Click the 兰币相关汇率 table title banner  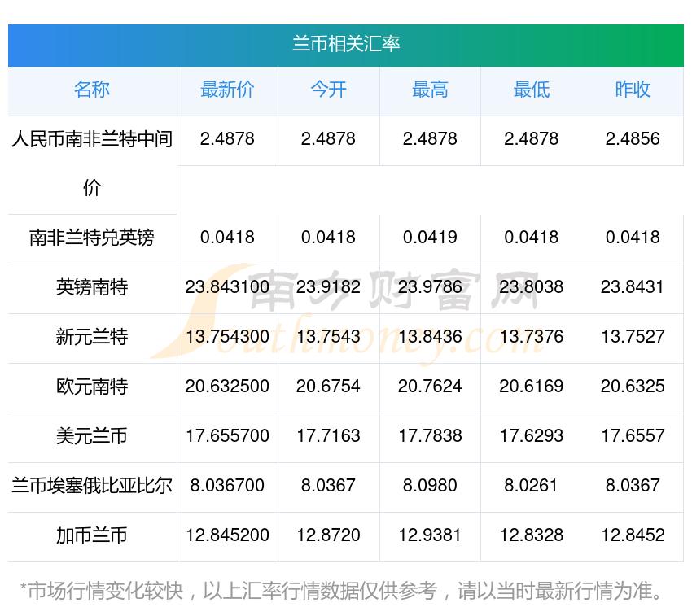[x=345, y=45]
